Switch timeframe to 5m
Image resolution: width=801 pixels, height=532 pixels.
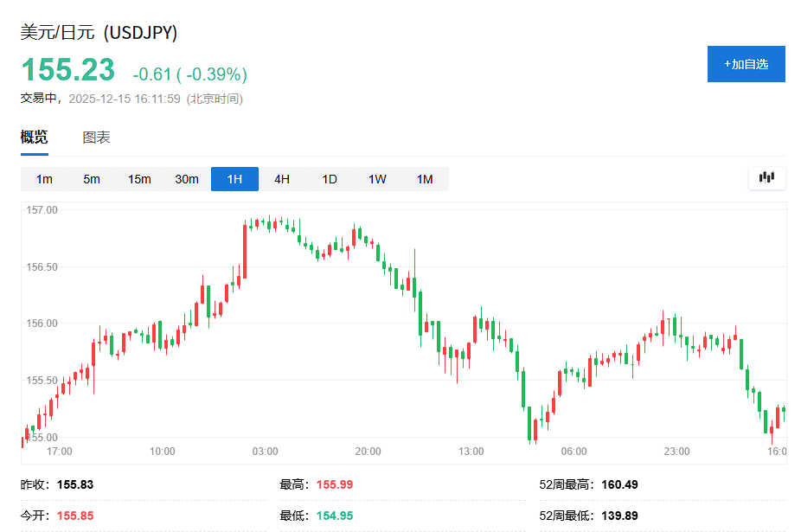coord(91,178)
